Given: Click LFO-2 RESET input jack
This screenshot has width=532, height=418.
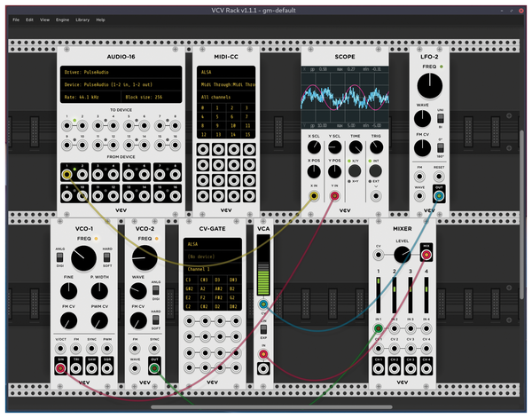Looking at the screenshot, I should 439,177.
